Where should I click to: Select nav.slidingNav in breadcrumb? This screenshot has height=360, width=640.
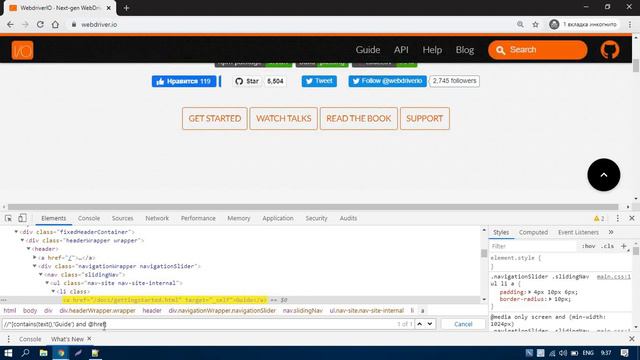pyautogui.click(x=302, y=311)
